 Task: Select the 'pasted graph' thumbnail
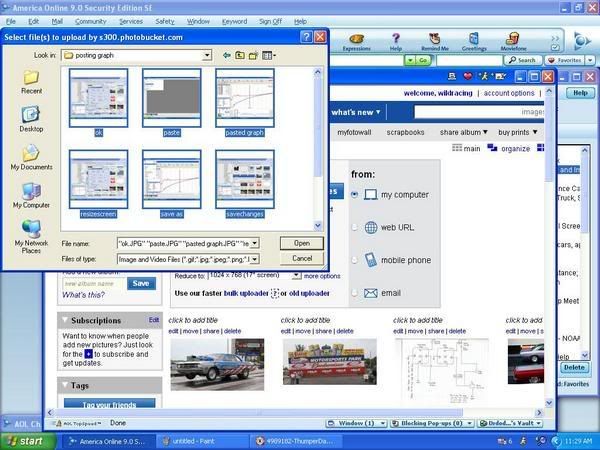(x=245, y=98)
